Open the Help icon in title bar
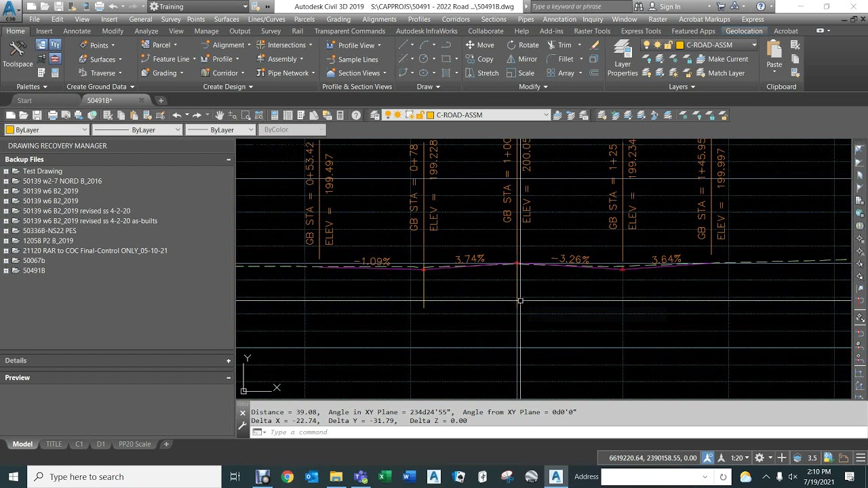 (x=761, y=6)
